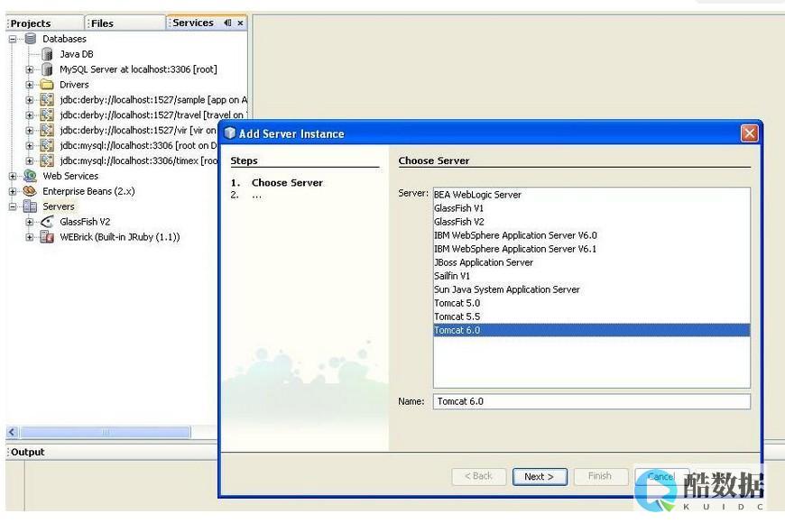This screenshot has height=532, width=785.
Task: Select Web Services label in tree
Action: [x=70, y=176]
